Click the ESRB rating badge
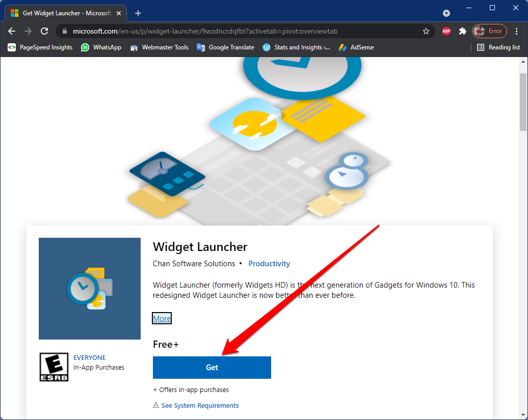 54,367
